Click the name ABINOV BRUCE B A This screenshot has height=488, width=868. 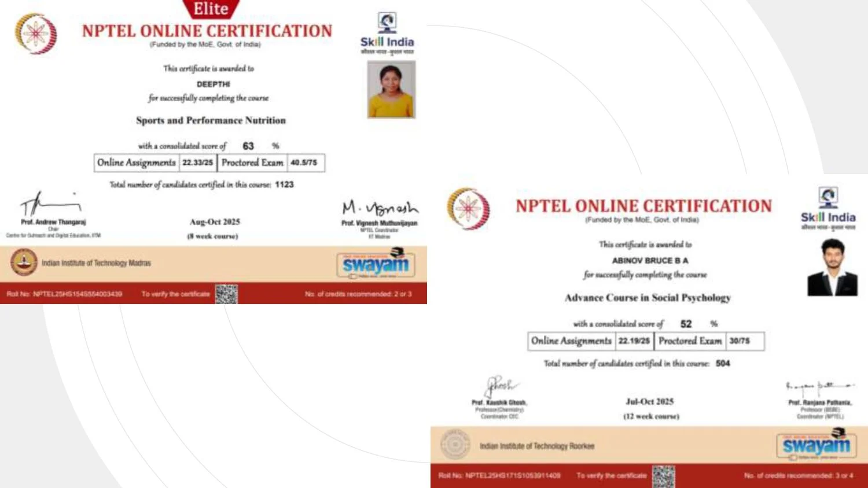[x=650, y=261]
